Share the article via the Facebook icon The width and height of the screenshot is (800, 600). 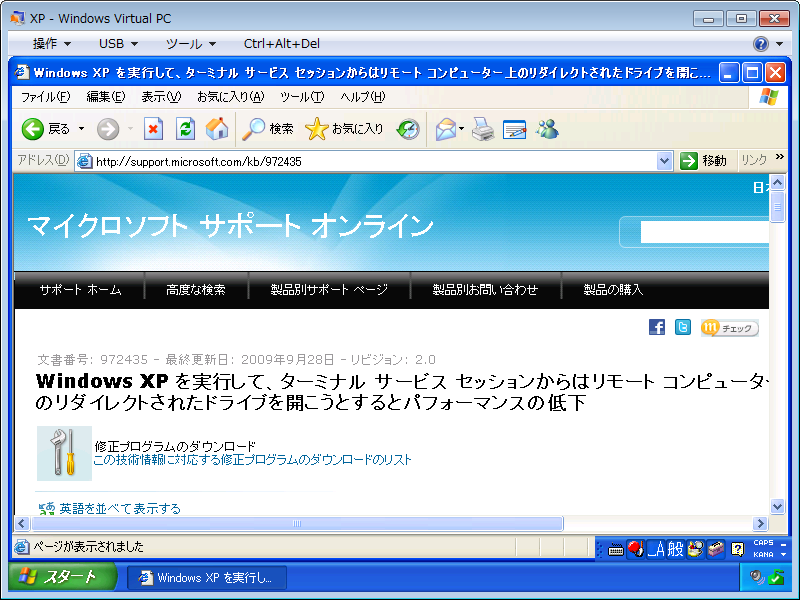point(657,327)
